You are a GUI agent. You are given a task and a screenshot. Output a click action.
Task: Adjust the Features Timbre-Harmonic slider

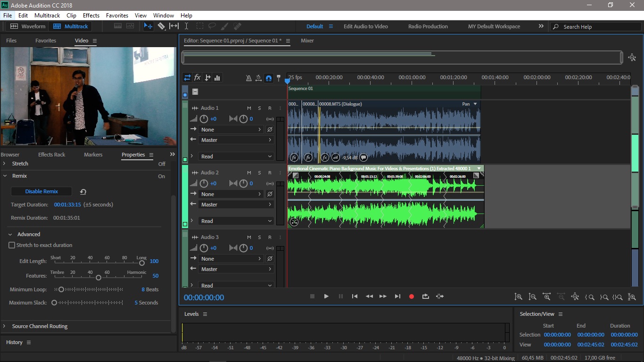point(98,278)
